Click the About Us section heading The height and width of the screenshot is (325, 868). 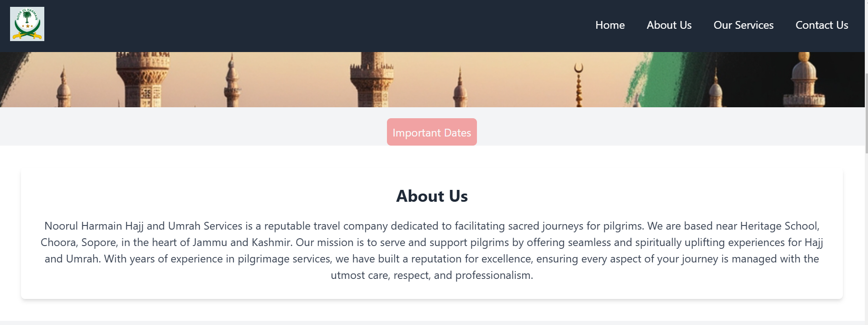point(432,196)
